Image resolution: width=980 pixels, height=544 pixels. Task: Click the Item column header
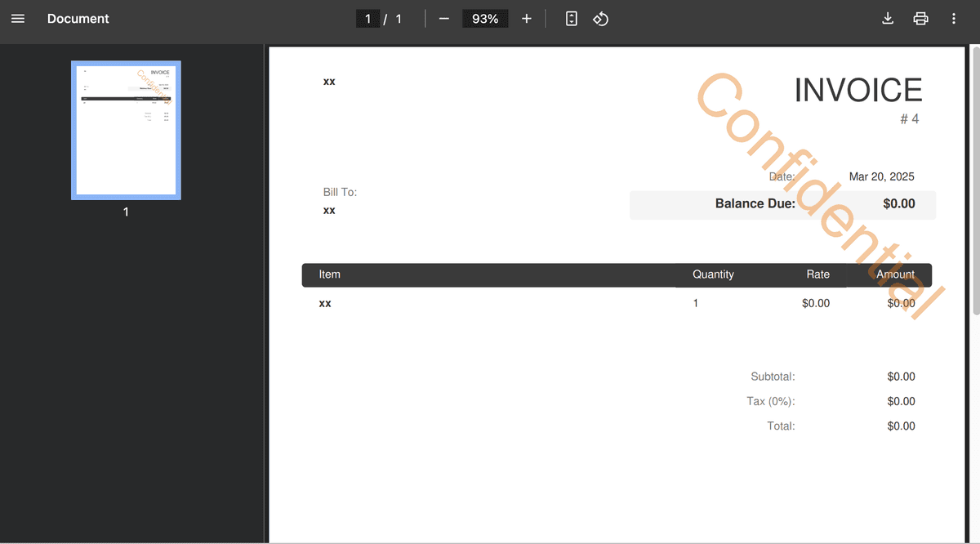click(330, 274)
